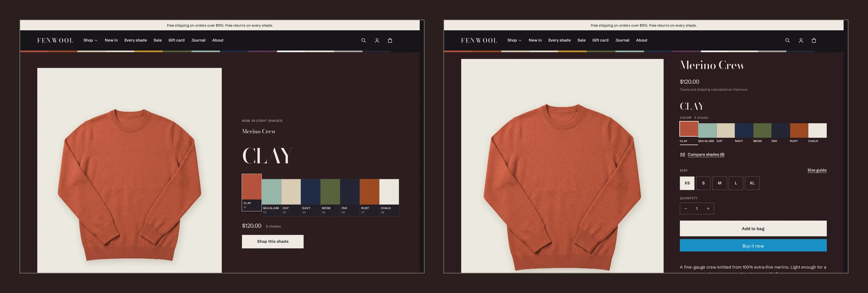The width and height of the screenshot is (868, 293).
Task: Open About in right product page nav
Action: 642,40
